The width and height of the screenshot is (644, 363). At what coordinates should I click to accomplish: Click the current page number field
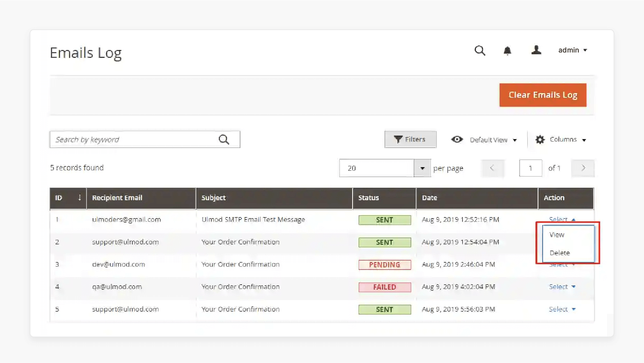(x=530, y=168)
